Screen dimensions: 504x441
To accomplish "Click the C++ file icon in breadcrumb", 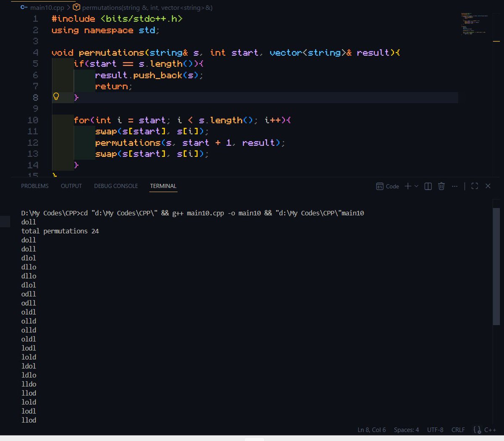I will [24, 7].
